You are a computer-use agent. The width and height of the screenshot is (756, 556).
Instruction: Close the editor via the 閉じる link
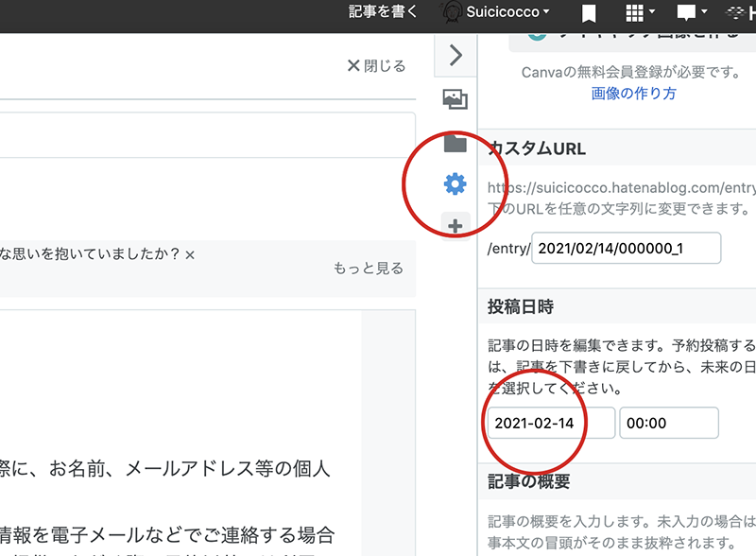tap(378, 66)
